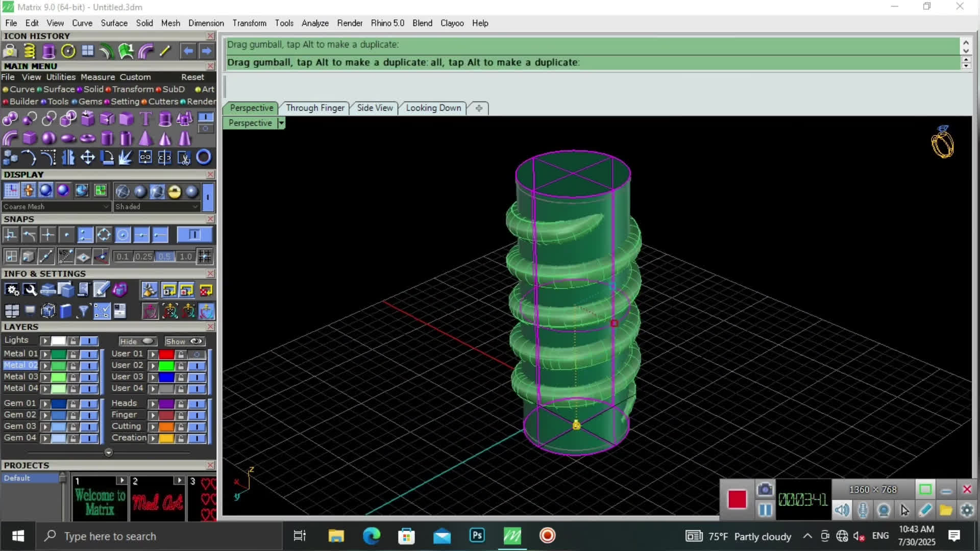Expand the Lights layer arrow

coord(45,341)
